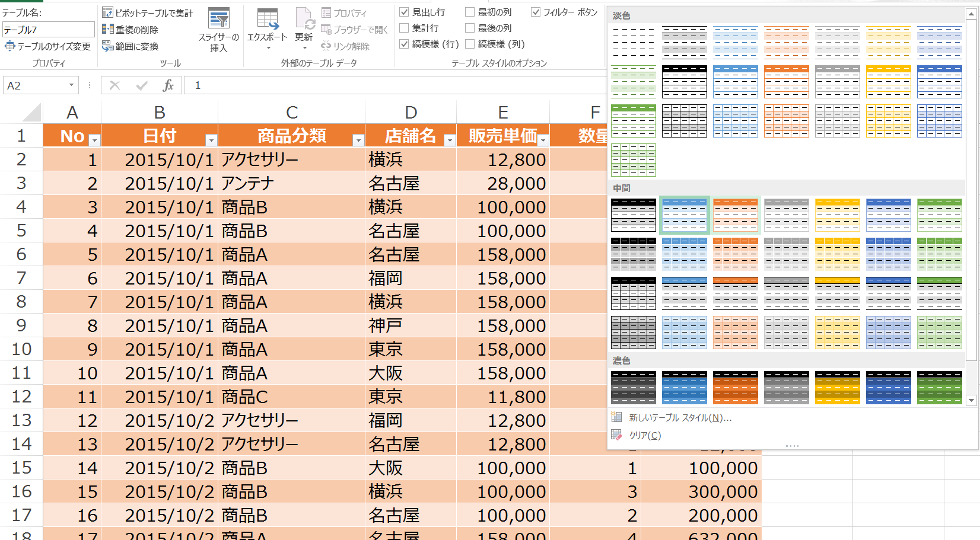Expand the エクスポート dropdown arrow

[268, 48]
